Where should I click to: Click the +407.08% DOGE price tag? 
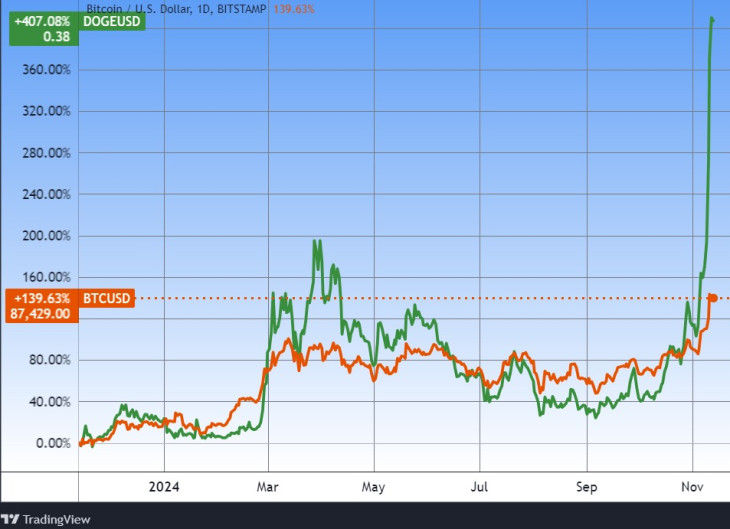(x=44, y=29)
